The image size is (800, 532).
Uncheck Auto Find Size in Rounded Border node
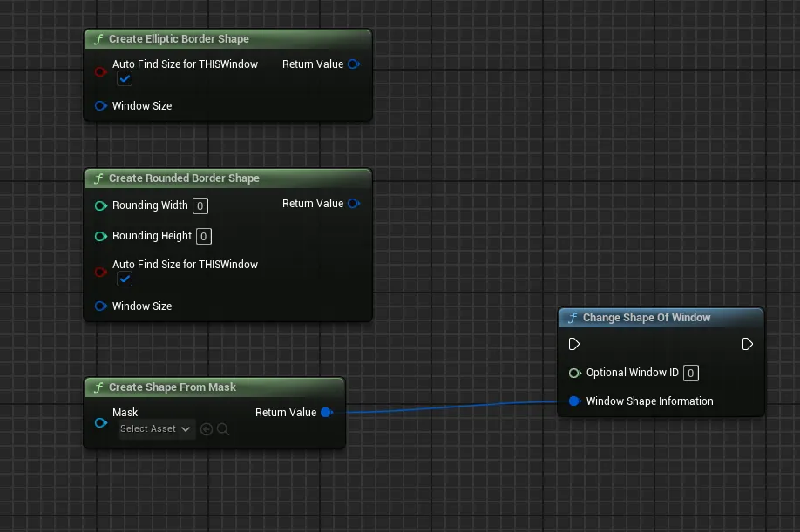pos(125,279)
